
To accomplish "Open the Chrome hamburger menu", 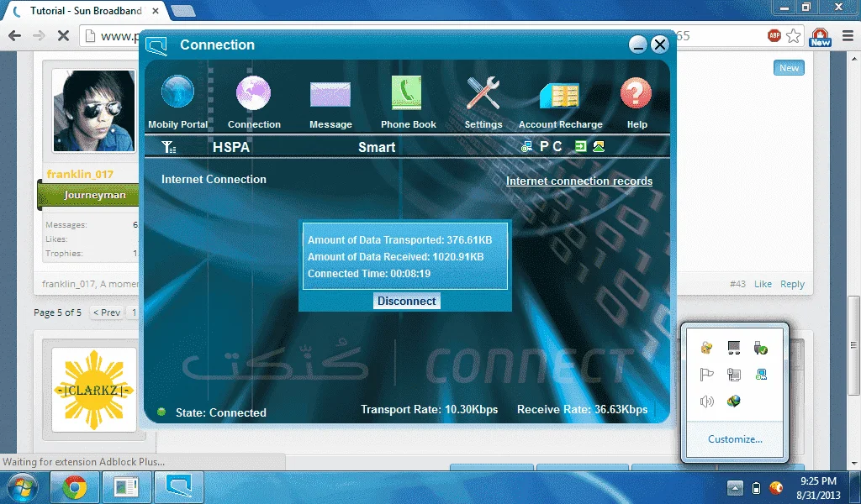I will click(848, 37).
